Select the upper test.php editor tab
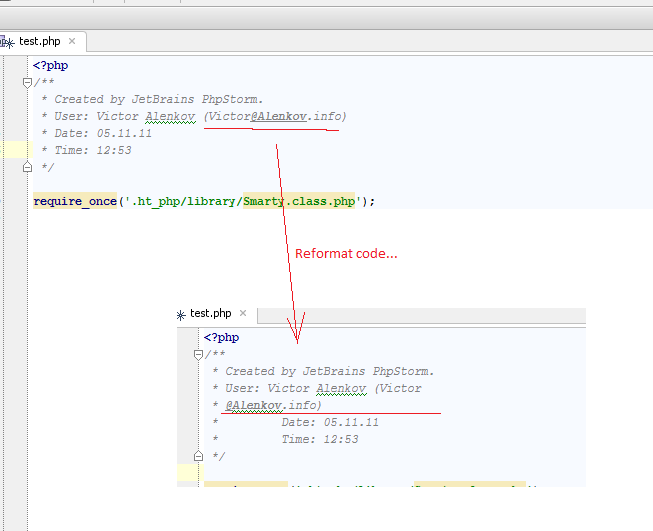The image size is (653, 531). click(x=40, y=41)
